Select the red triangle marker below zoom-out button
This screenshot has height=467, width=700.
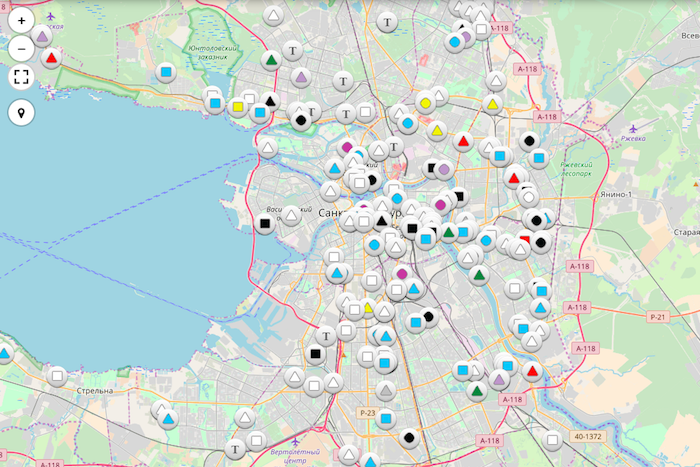point(51,58)
